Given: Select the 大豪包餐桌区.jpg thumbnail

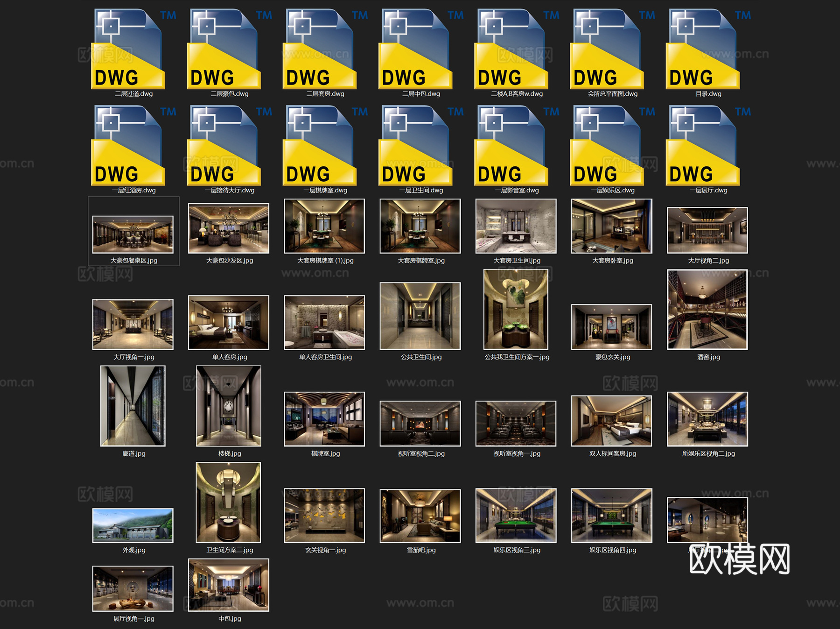Looking at the screenshot, I should coord(133,234).
